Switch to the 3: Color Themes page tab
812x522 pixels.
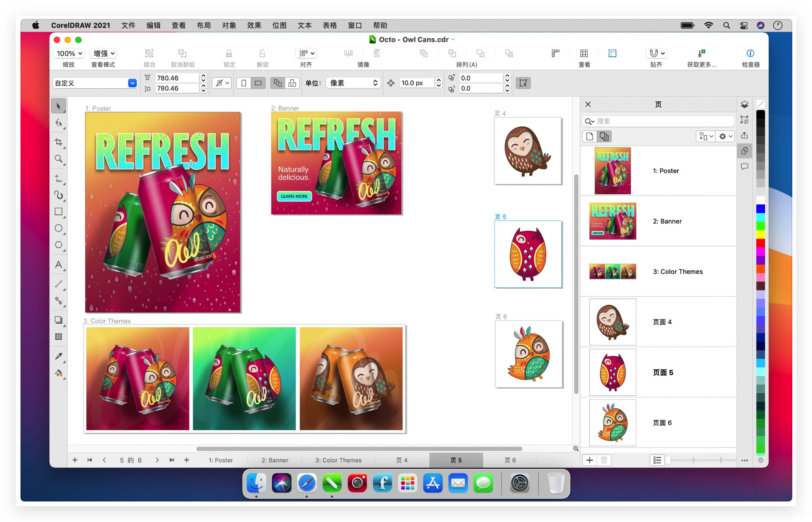[338, 460]
